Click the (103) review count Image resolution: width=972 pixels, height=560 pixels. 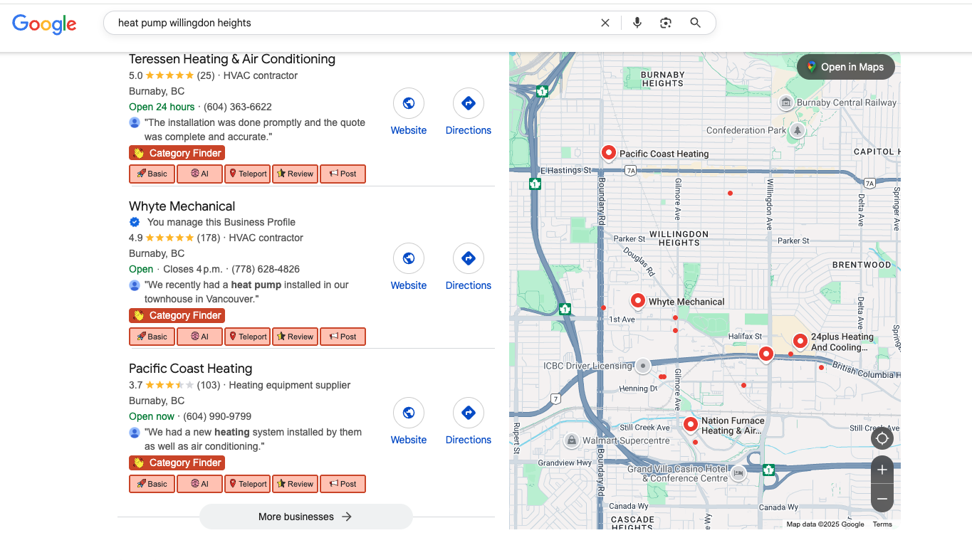tap(209, 385)
